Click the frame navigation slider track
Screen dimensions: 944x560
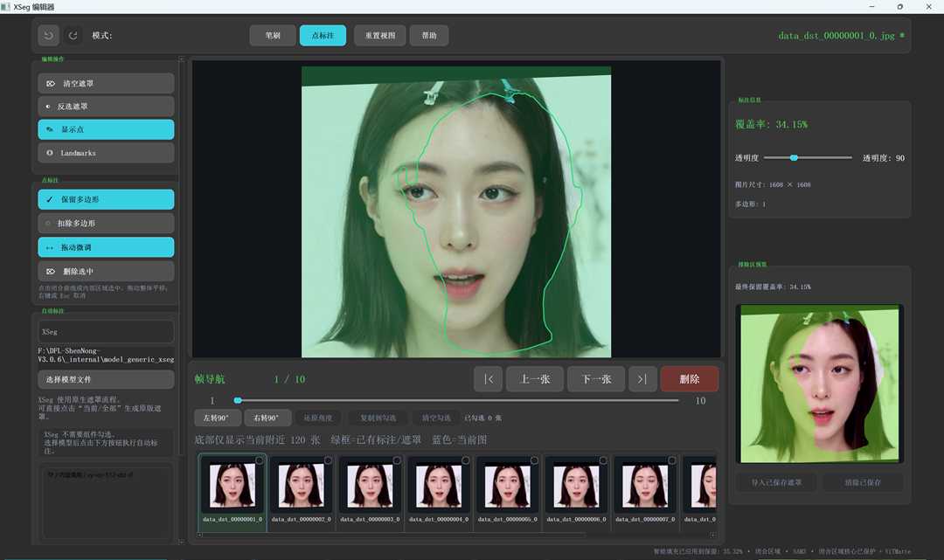pyautogui.click(x=457, y=400)
